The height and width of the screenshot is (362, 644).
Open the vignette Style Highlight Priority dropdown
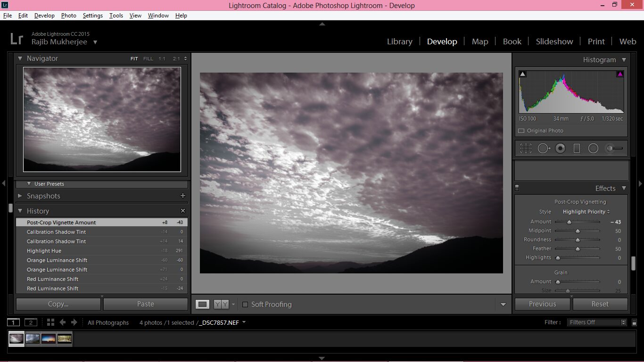(586, 212)
